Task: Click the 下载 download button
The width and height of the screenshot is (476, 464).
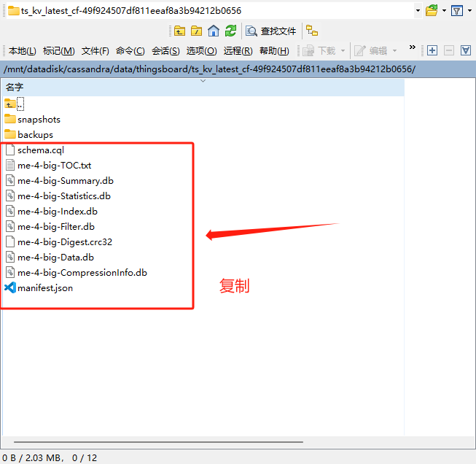Action: (319, 51)
